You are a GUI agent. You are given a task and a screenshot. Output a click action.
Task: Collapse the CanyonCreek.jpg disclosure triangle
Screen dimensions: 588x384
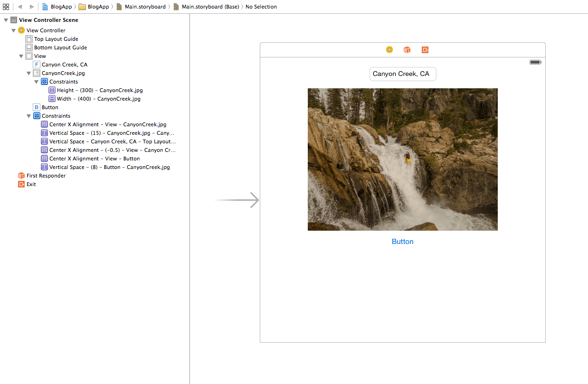(28, 74)
